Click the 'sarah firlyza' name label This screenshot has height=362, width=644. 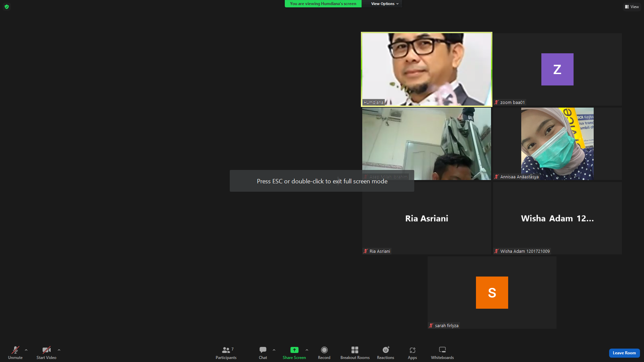(x=446, y=326)
